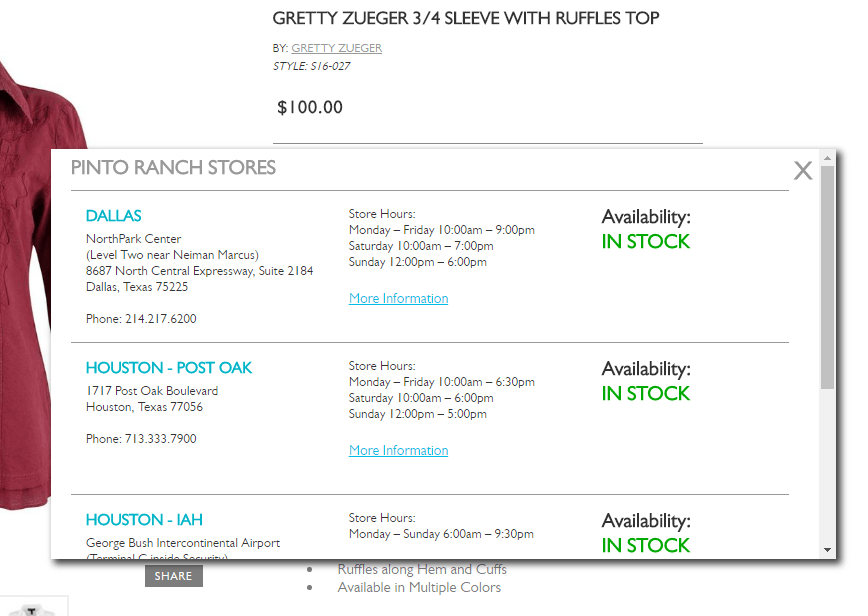
Task: Click the scrollbar track below the thumb
Action: pos(828,466)
